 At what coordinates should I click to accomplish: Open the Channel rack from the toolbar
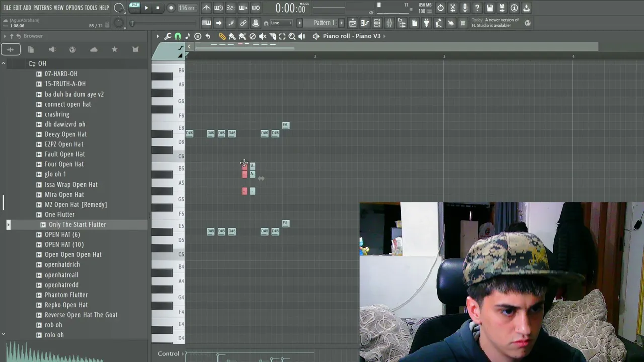click(x=377, y=23)
